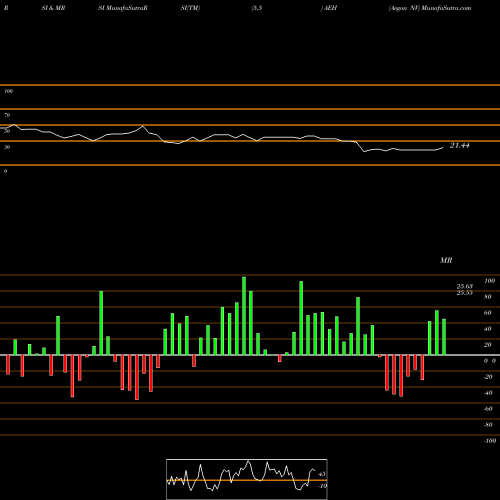Click the -100 label on the MR axis
This screenshot has width=500, height=500.
coord(490,441)
